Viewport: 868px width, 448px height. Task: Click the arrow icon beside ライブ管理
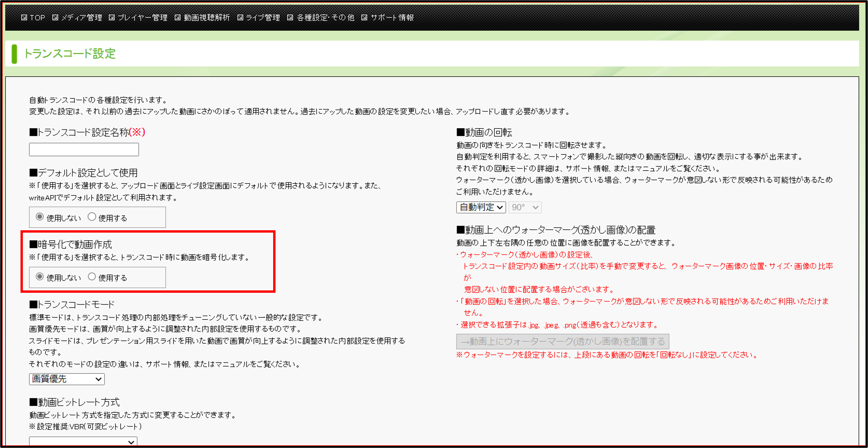pyautogui.click(x=240, y=17)
